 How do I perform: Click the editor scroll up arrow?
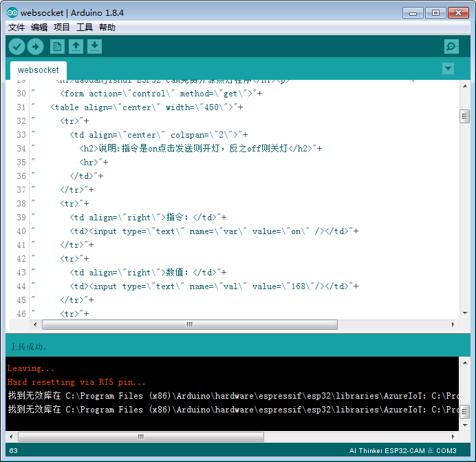(465, 86)
